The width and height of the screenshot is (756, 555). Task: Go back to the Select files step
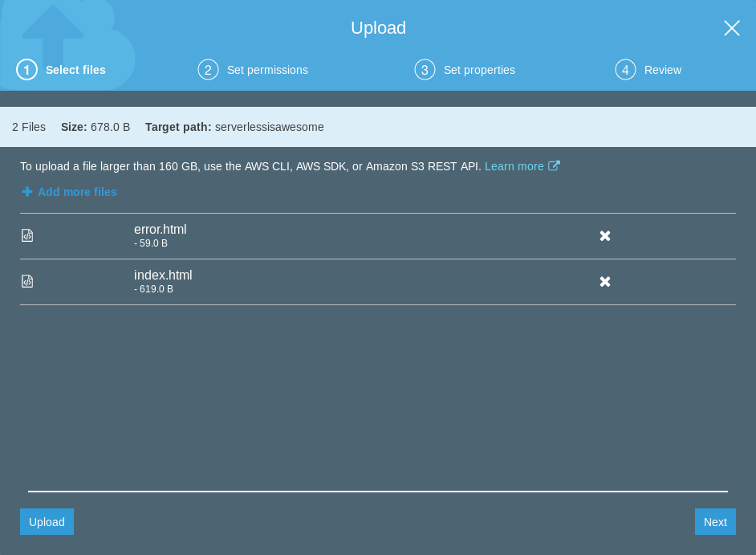[x=75, y=70]
